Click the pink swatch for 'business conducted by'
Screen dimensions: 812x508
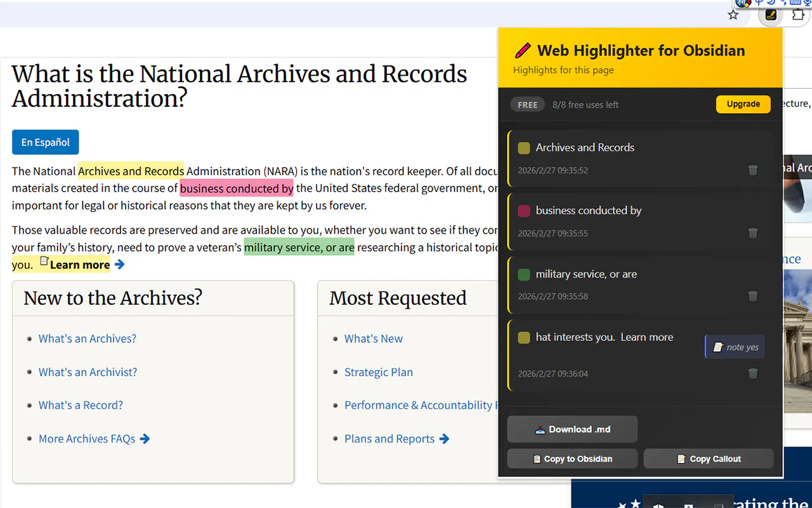pos(524,211)
